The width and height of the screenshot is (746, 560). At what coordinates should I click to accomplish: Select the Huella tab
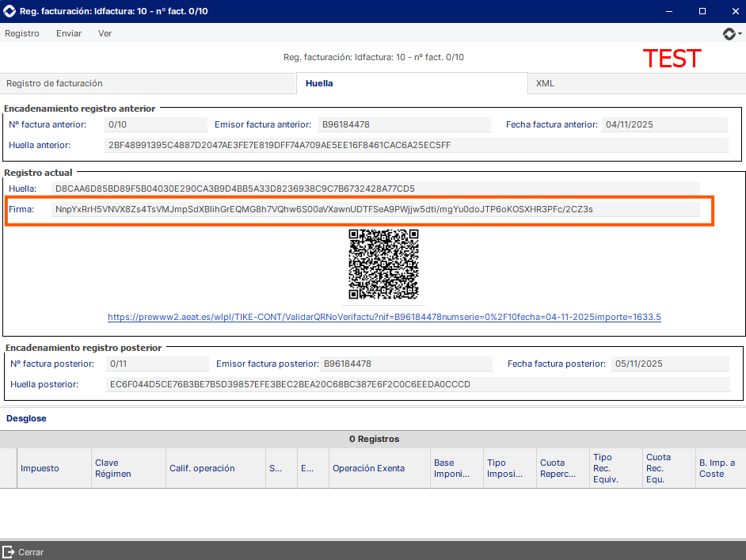(x=412, y=83)
